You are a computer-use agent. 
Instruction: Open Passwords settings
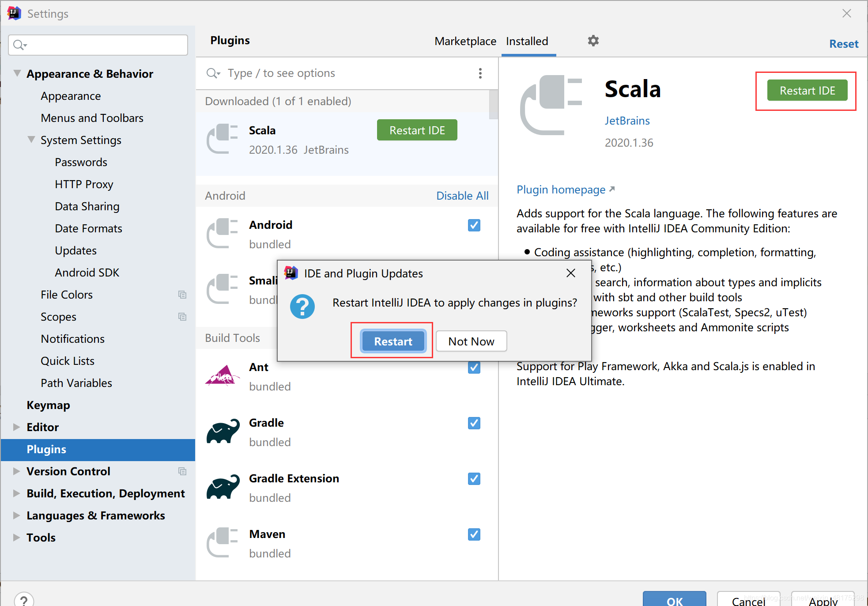tap(81, 162)
